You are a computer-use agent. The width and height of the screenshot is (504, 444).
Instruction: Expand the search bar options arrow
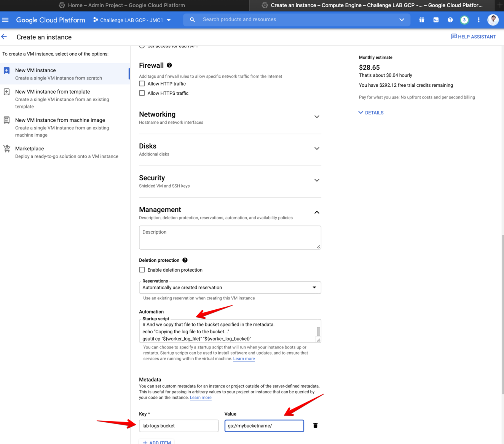pos(402,20)
